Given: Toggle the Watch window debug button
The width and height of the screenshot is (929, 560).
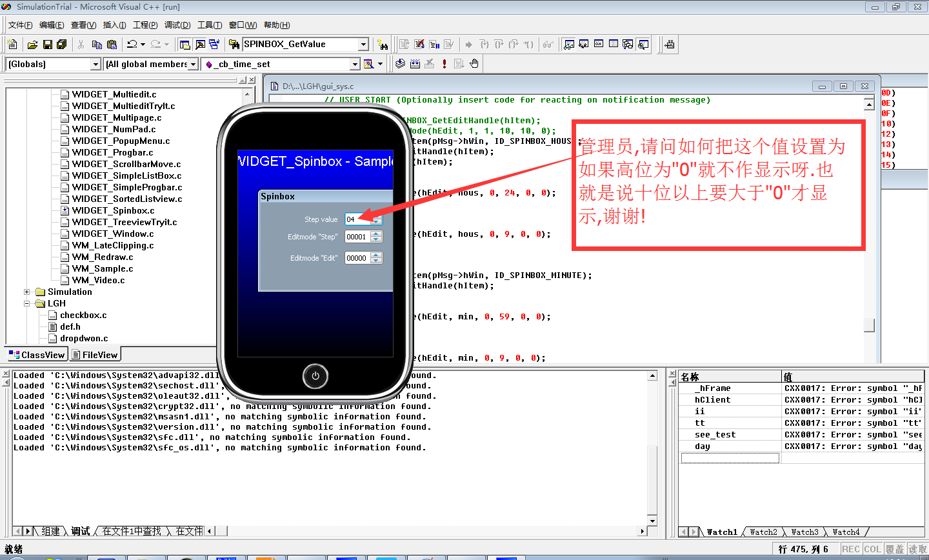Looking at the screenshot, I should [568, 44].
